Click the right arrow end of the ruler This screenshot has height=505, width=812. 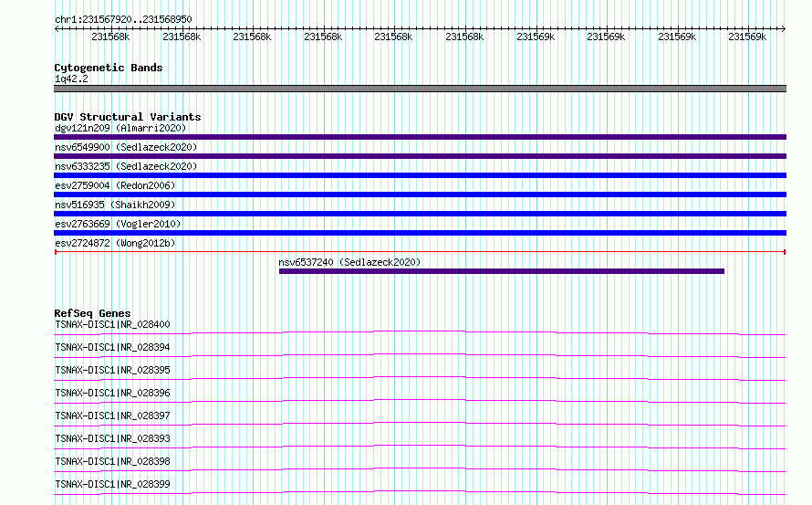pos(784,28)
